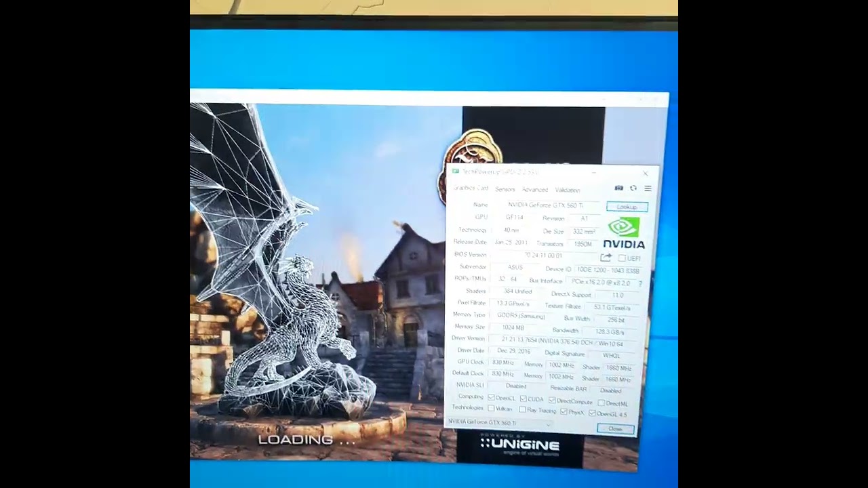Click the Die Size field value
868x488 pixels.
tap(583, 231)
